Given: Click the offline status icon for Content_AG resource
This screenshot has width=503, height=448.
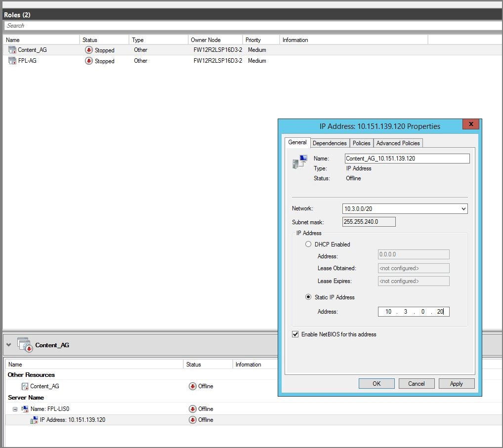Looking at the screenshot, I should (193, 386).
